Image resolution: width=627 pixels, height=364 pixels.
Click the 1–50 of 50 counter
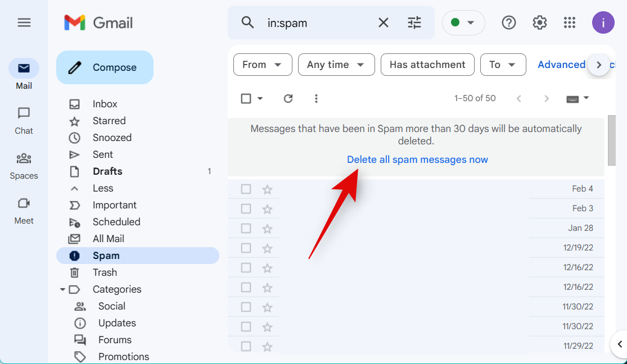click(x=475, y=98)
